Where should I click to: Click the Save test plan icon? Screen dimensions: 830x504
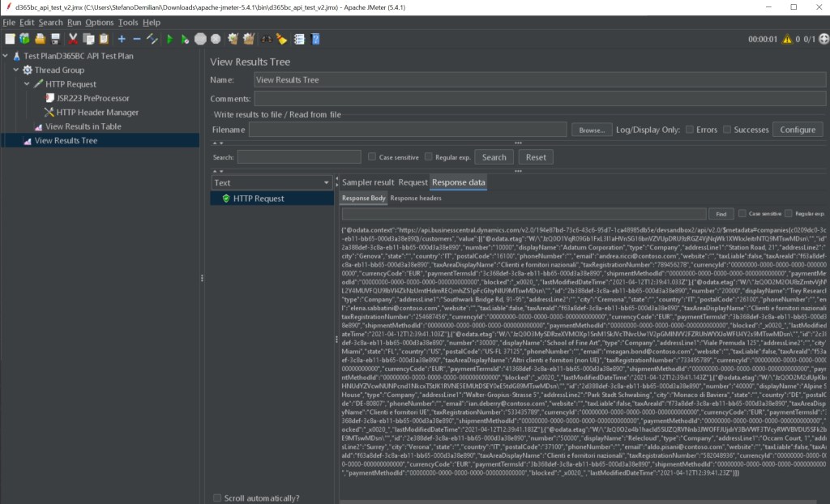tap(55, 38)
